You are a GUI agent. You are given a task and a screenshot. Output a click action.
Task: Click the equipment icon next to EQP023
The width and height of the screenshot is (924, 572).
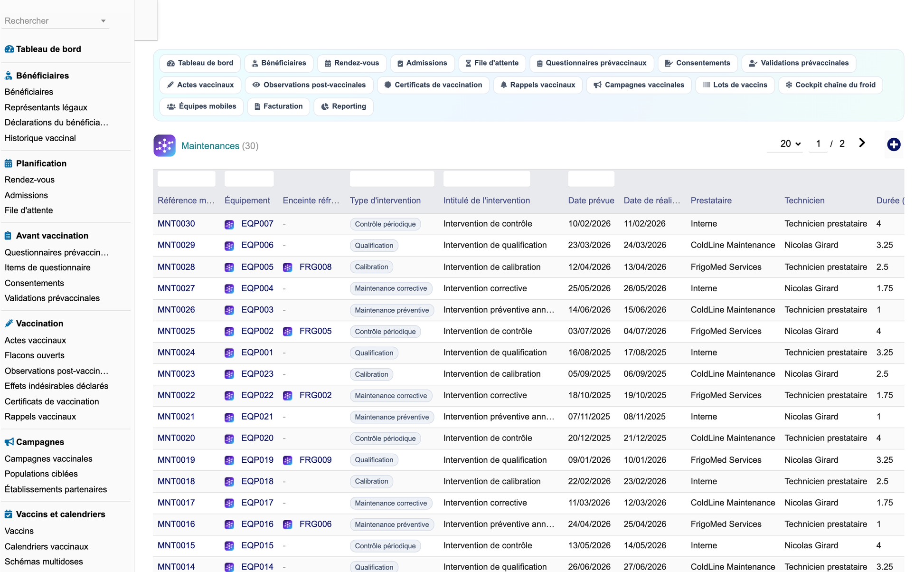[x=229, y=374]
